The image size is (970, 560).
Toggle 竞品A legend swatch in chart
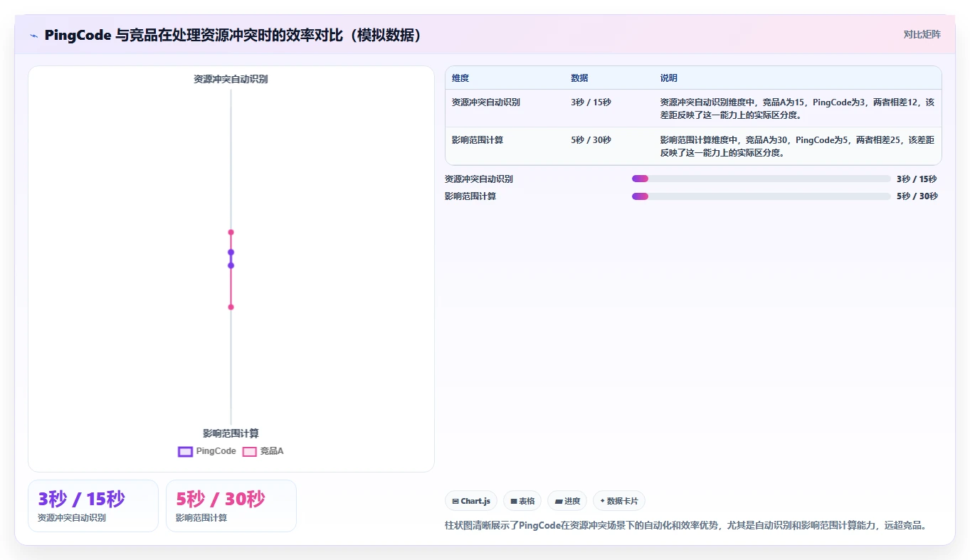(x=249, y=451)
